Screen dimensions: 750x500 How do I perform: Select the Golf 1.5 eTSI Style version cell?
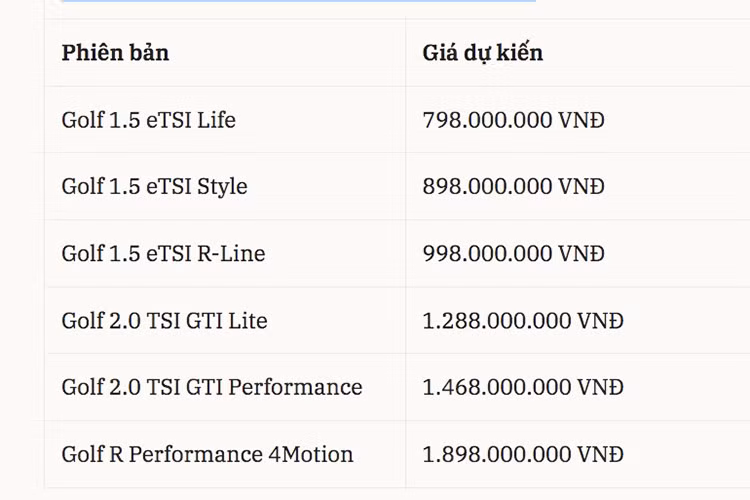(x=154, y=187)
